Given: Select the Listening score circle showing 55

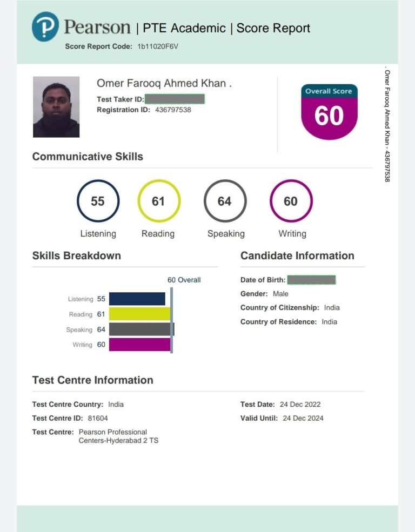Looking at the screenshot, I should point(98,201).
